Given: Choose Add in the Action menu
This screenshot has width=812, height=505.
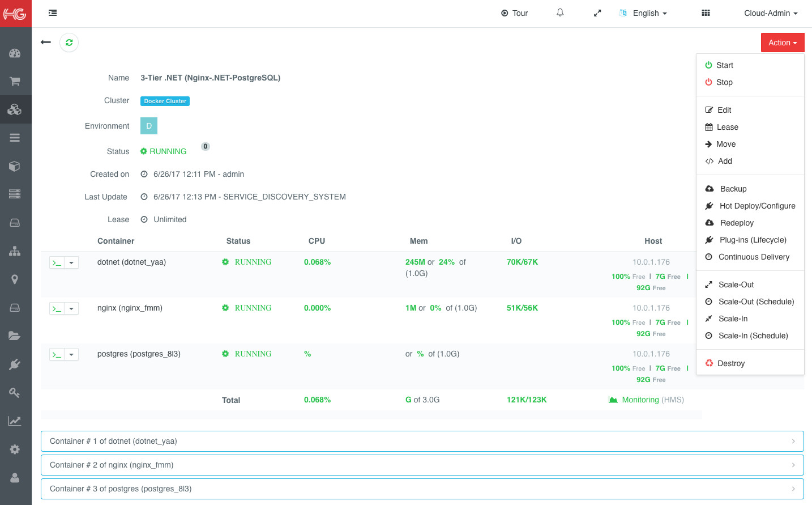Looking at the screenshot, I should 750,161.
